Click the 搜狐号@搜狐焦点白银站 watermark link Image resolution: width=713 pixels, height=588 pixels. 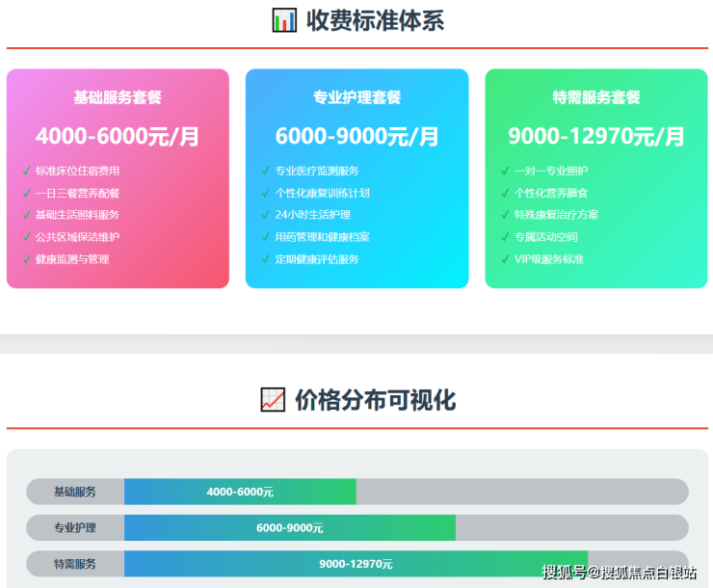(x=620, y=573)
